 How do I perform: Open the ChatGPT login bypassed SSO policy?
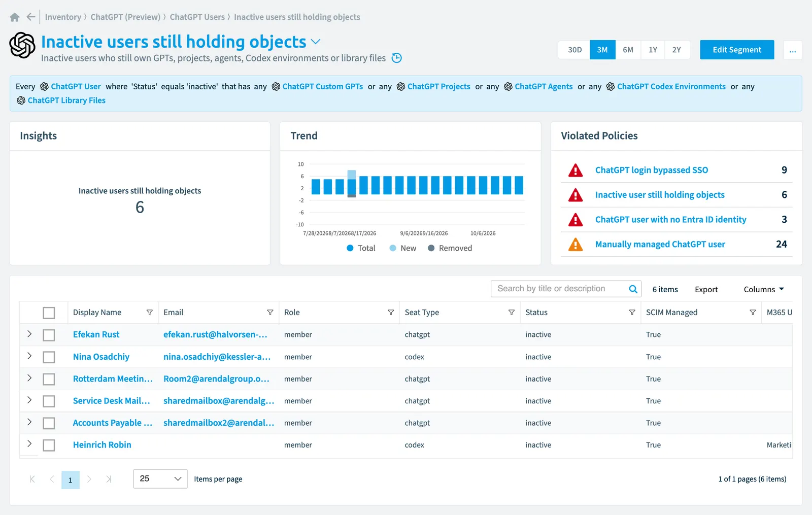pos(652,170)
